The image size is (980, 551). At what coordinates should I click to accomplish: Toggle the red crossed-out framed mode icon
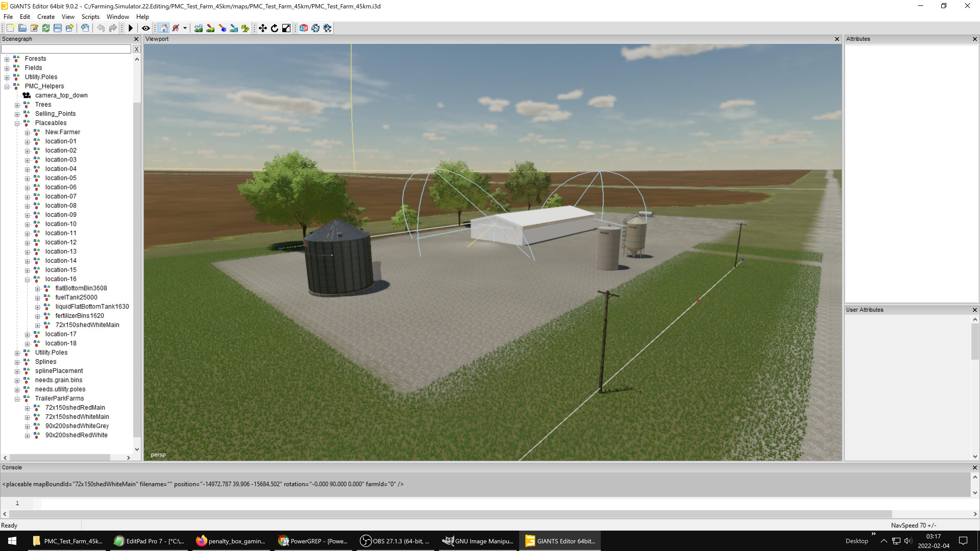tap(176, 28)
